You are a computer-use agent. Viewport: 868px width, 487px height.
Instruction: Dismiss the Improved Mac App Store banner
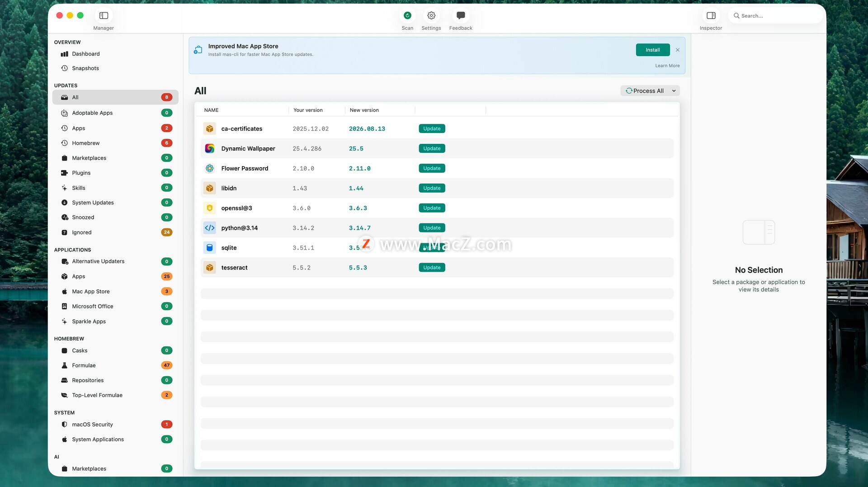pos(677,50)
